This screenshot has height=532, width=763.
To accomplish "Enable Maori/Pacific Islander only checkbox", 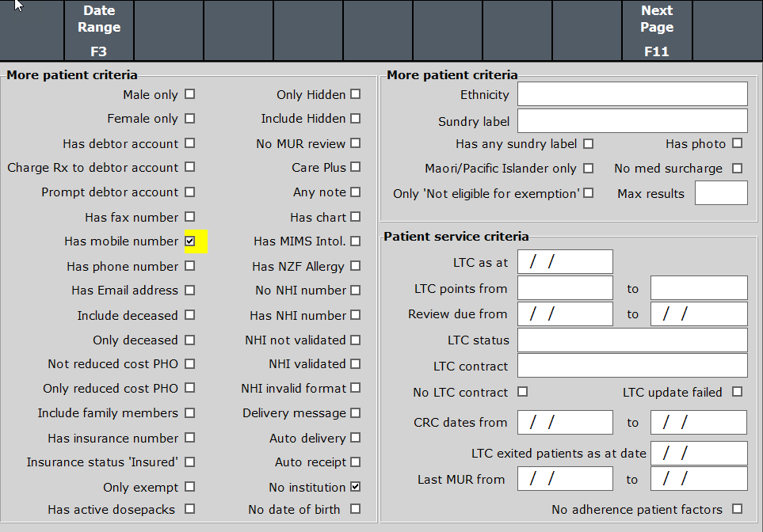I will 588,168.
